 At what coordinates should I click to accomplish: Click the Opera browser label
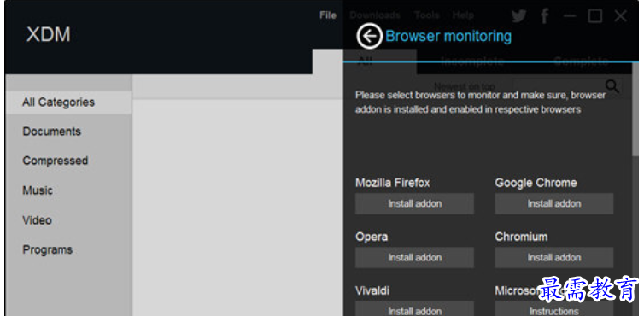372,237
